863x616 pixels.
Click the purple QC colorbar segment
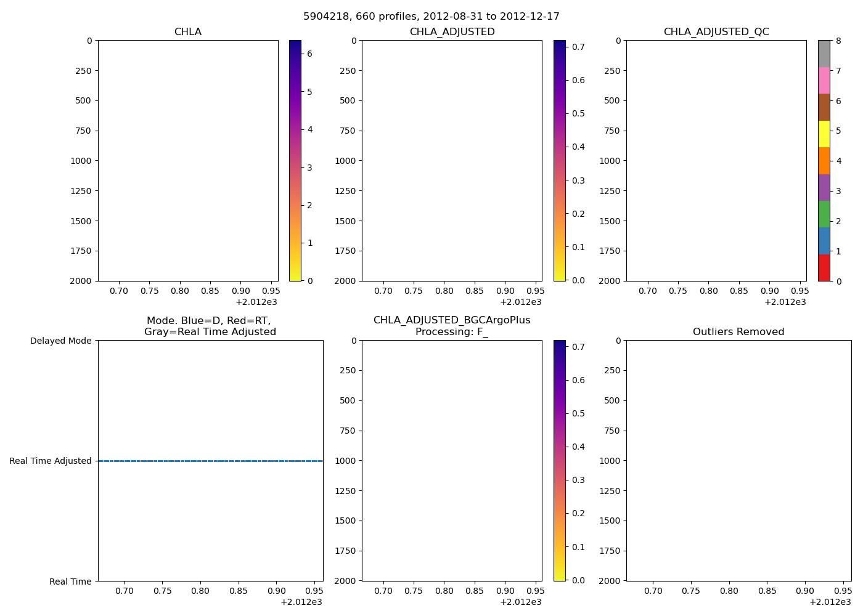coord(824,188)
